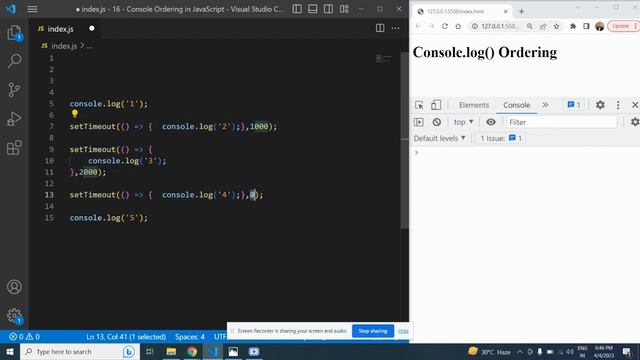Click the 1 Issue link
The width and height of the screenshot is (640, 360).
click(x=501, y=138)
